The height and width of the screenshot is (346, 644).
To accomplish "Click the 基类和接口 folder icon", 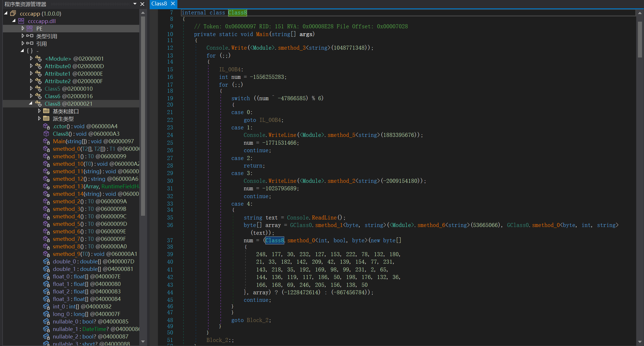I will (46, 111).
